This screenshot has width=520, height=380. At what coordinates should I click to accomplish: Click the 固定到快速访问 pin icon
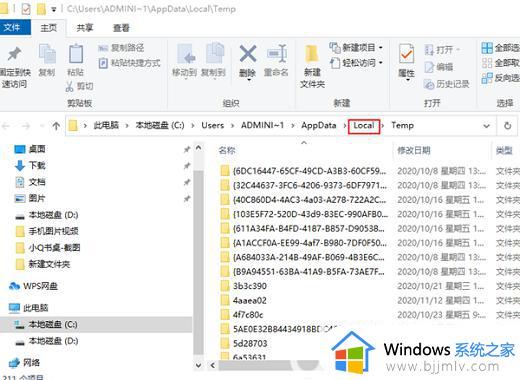[x=14, y=54]
